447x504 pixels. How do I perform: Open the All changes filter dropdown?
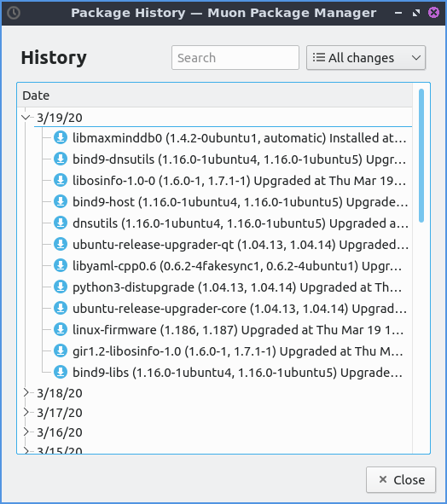click(366, 58)
